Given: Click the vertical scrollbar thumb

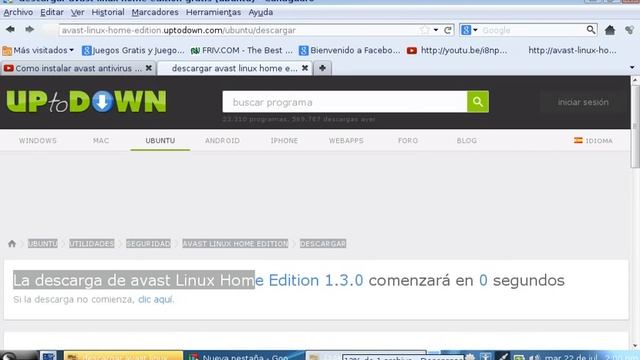Looking at the screenshot, I should coord(635,127).
